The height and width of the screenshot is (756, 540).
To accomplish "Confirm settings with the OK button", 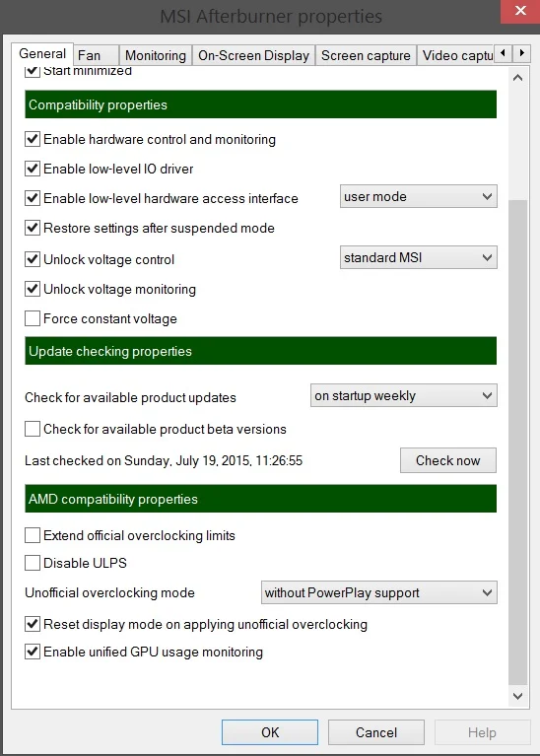I will tap(270, 732).
